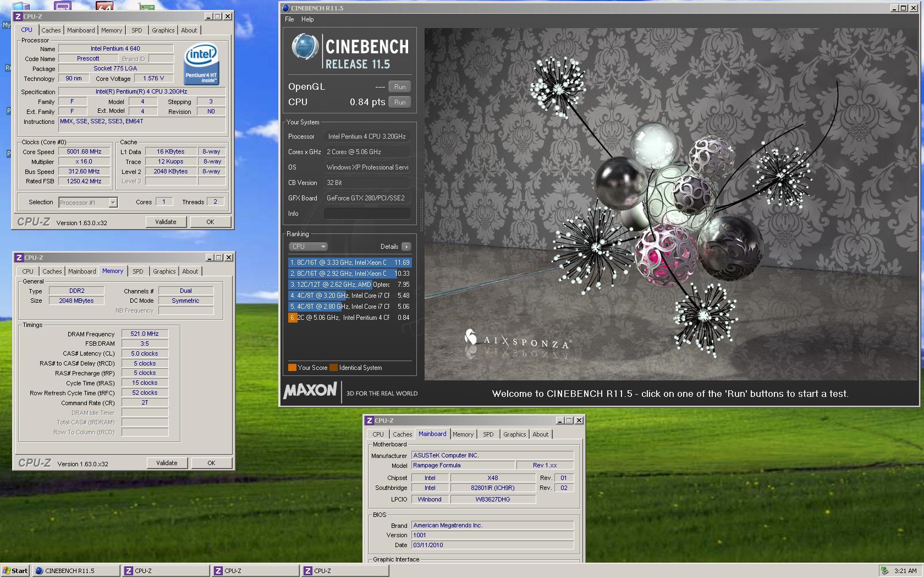
Task: Switch to Mainboard tab in the CPU tab window
Action: [81, 30]
